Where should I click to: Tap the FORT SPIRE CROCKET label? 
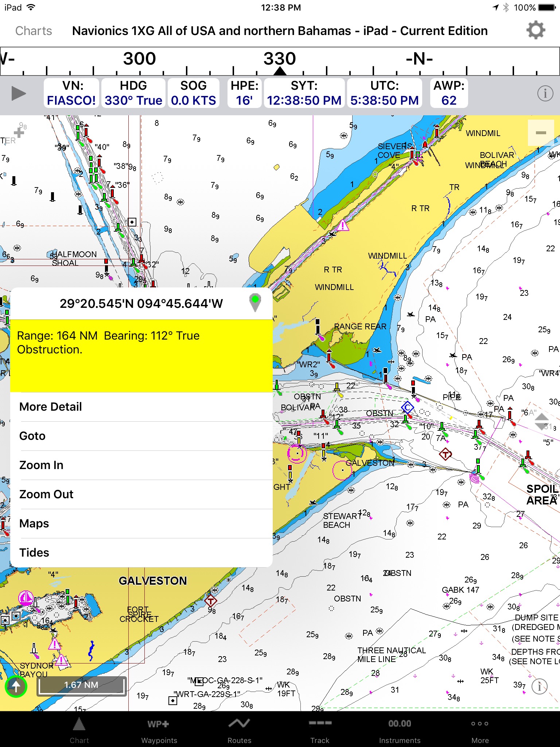[x=139, y=614]
